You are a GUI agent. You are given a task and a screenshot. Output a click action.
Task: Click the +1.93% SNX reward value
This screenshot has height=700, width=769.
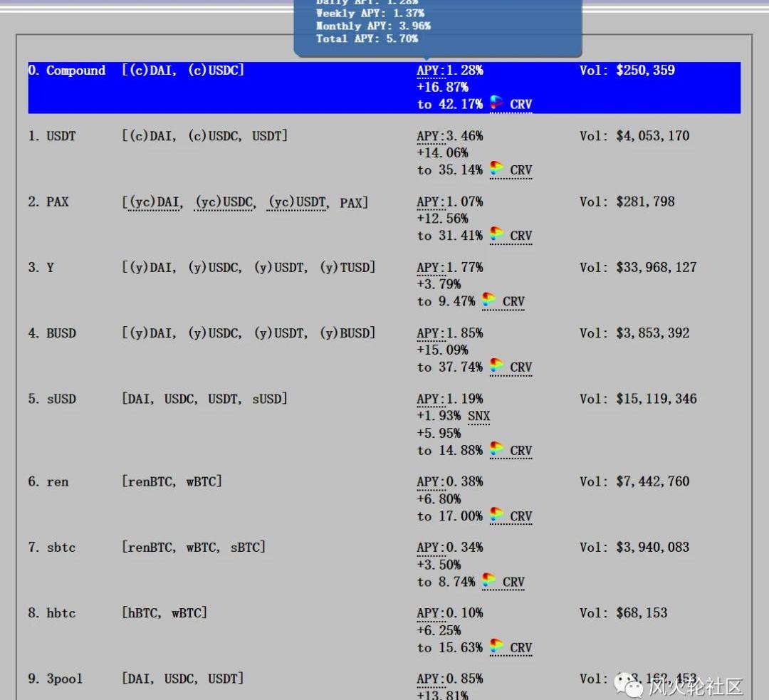(x=439, y=416)
